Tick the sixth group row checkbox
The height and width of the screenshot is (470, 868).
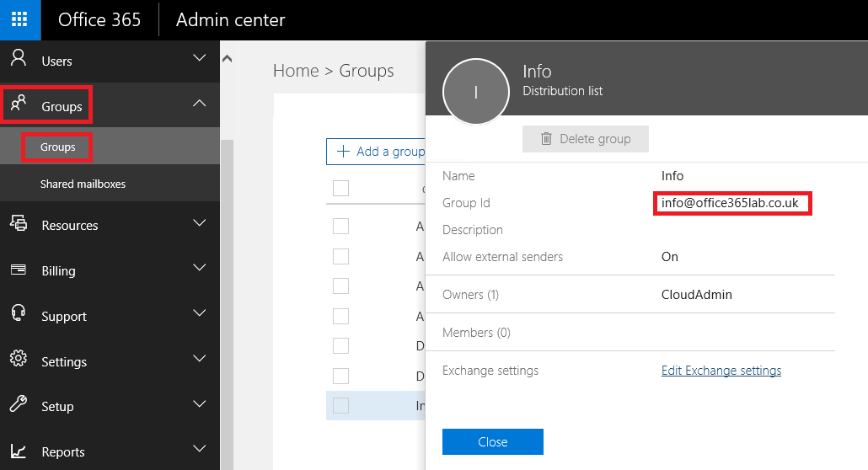[x=341, y=376]
